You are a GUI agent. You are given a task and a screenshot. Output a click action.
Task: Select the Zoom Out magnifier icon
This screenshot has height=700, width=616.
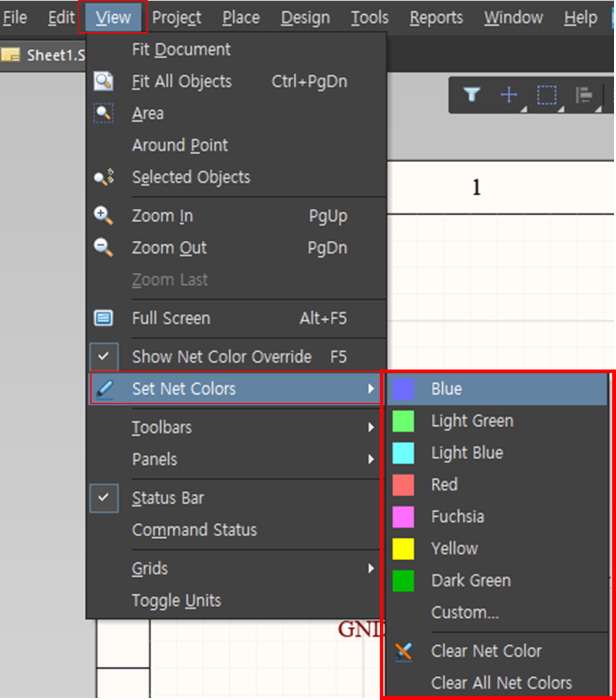click(x=104, y=248)
